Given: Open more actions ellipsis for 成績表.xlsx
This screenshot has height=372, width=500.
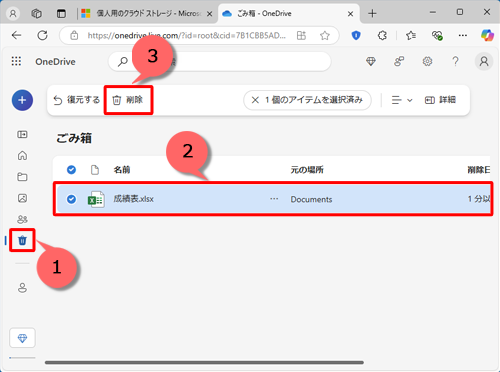Looking at the screenshot, I should [x=274, y=199].
